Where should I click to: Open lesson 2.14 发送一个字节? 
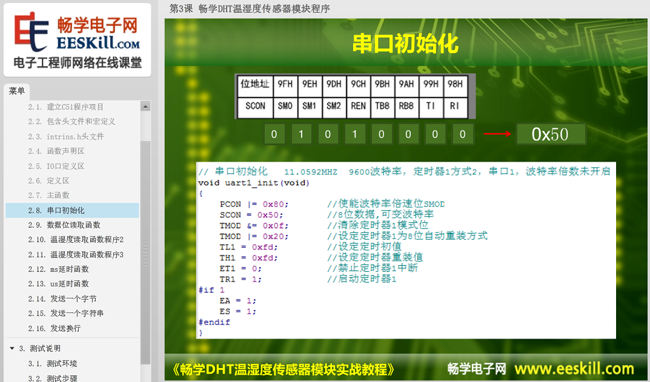62,299
